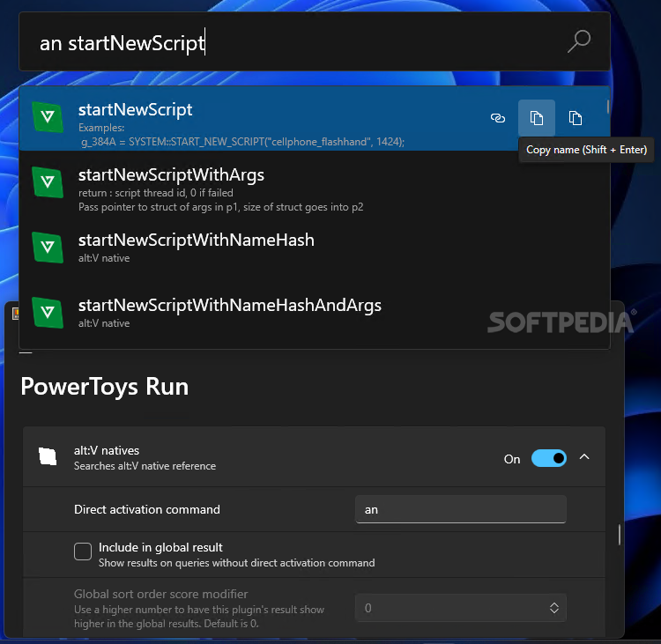This screenshot has width=661, height=644.
Task: Click the PowerToys settings page scrollbar
Action: tap(620, 535)
